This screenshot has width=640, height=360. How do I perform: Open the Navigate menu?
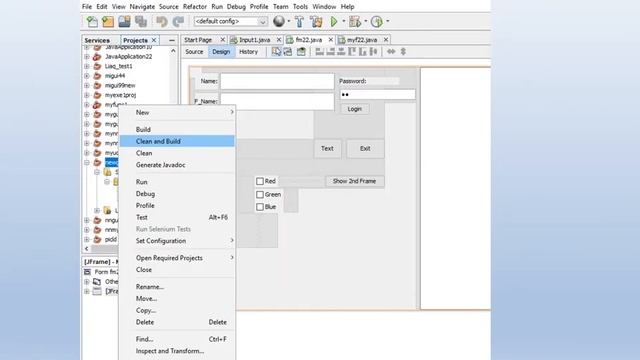[x=142, y=7]
